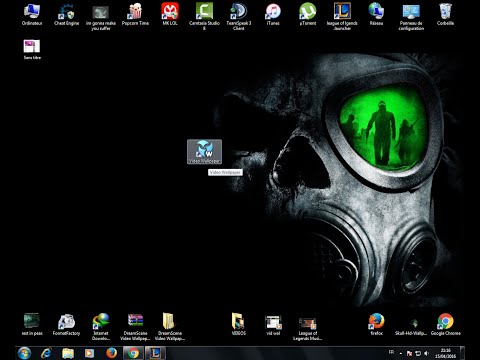The width and height of the screenshot is (480, 360).
Task: Select the 'Sans titre' file icon
Action: pos(32,49)
